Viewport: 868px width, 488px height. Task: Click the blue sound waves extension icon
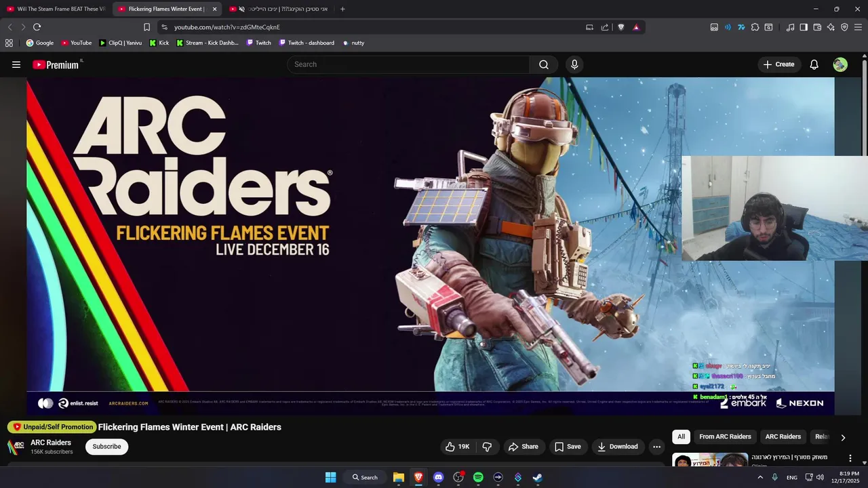click(728, 27)
